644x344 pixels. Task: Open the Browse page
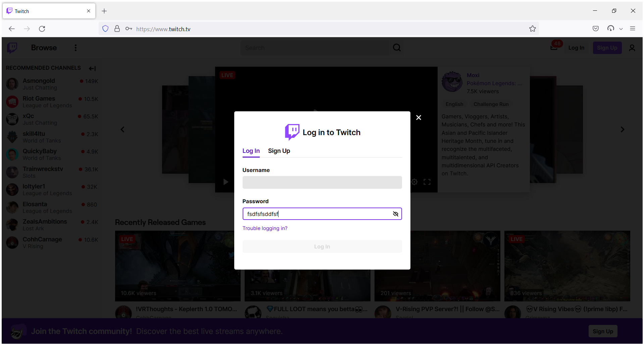coord(44,48)
